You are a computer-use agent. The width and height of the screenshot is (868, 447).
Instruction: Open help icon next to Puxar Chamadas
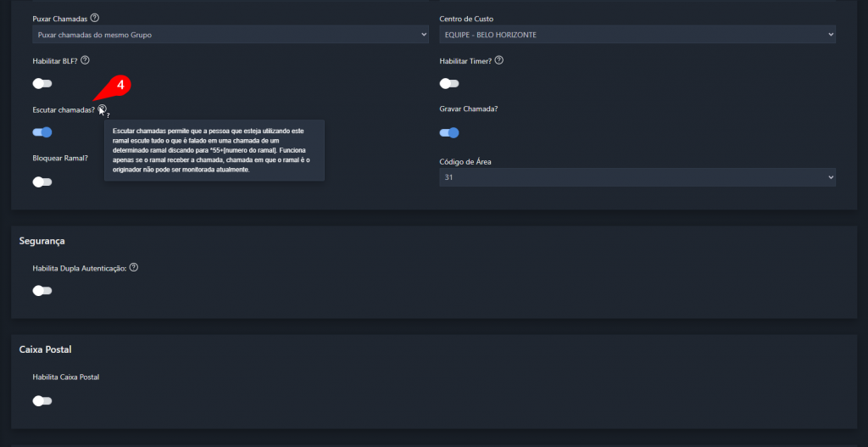pos(95,19)
